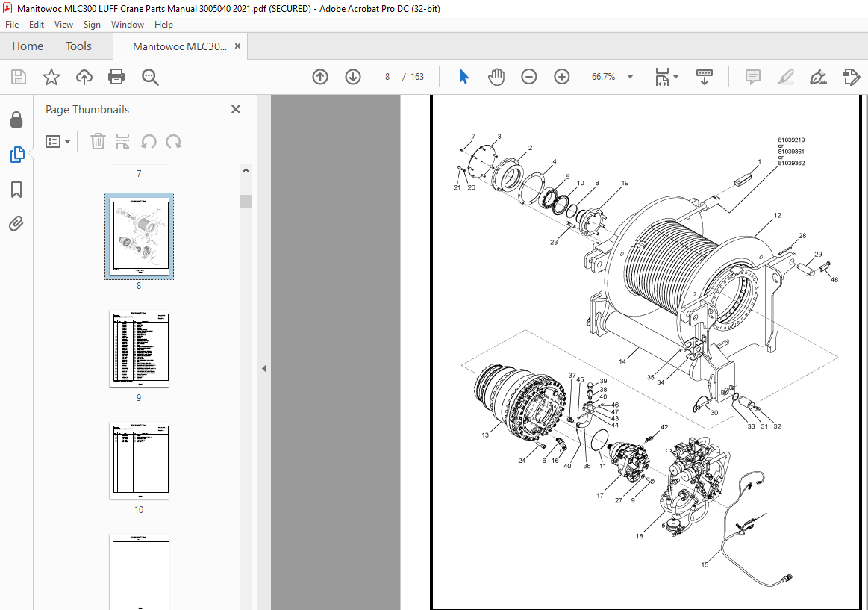Toggle the Page Thumbnails panel icon
Image resolution: width=868 pixels, height=610 pixels.
coord(16,155)
